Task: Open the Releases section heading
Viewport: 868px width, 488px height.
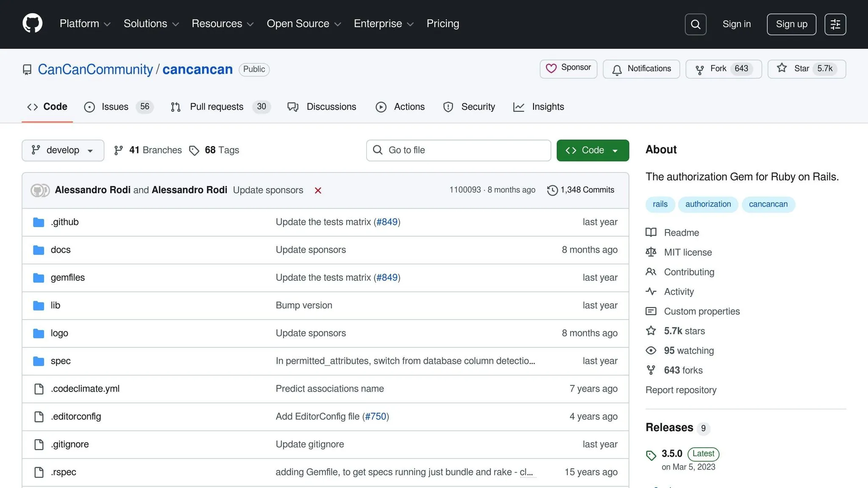Action: (669, 428)
